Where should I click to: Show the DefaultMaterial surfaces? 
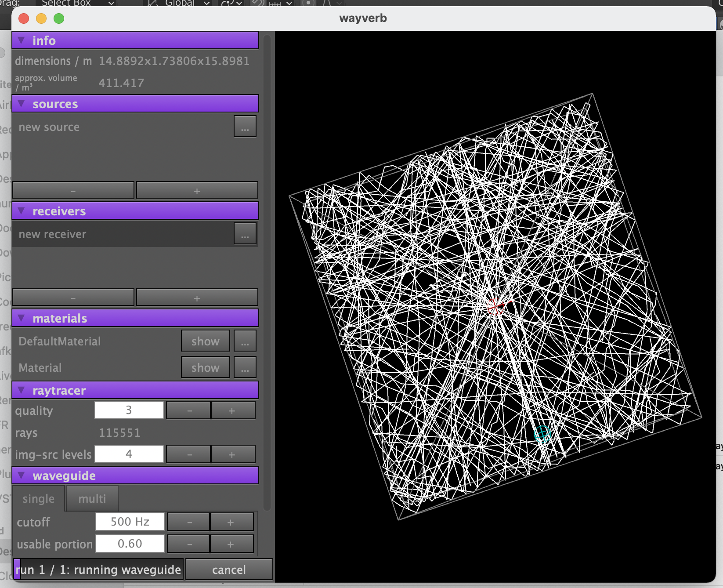pyautogui.click(x=205, y=341)
